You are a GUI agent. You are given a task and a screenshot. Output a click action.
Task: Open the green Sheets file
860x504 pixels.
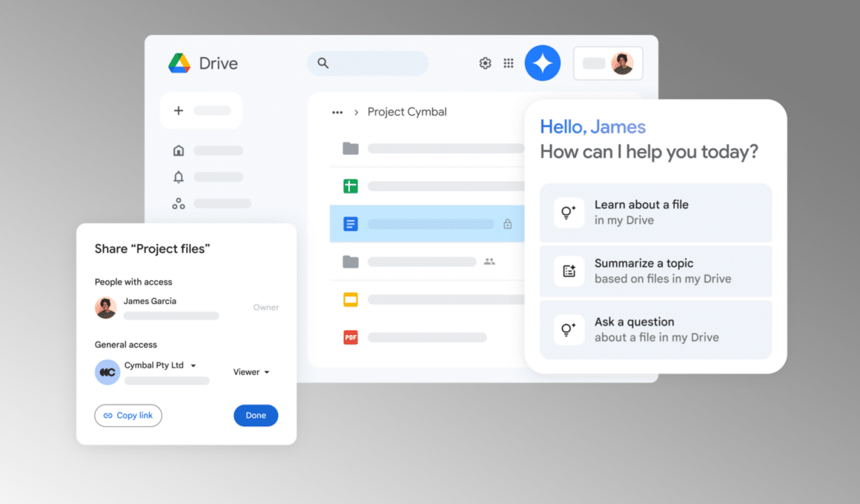(x=351, y=186)
